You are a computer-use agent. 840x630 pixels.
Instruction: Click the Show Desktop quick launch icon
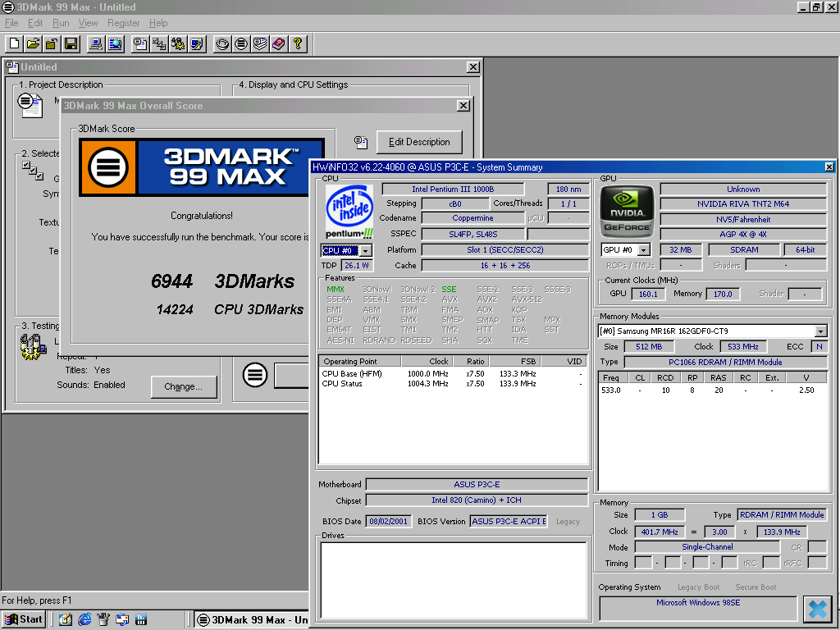click(66, 619)
